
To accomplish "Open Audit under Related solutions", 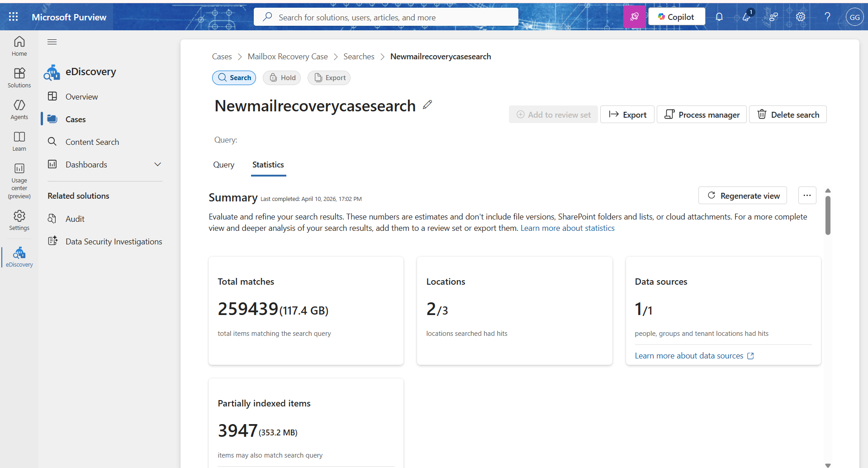I will 75,219.
